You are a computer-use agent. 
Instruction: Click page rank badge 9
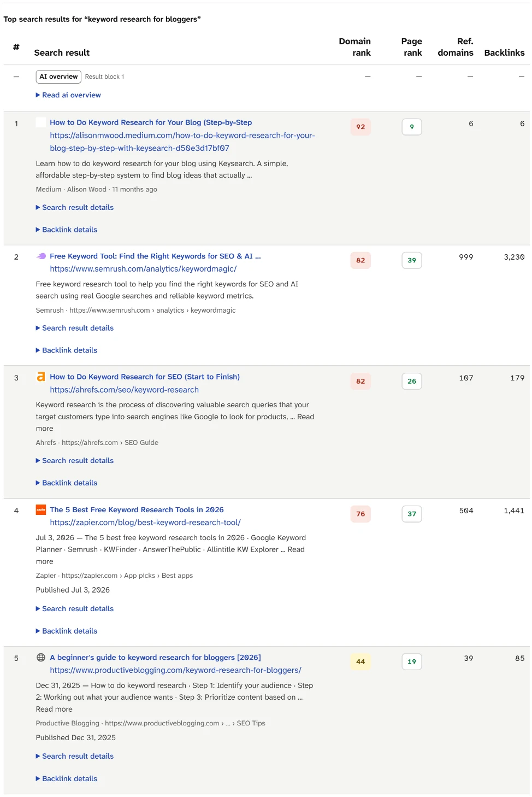412,127
